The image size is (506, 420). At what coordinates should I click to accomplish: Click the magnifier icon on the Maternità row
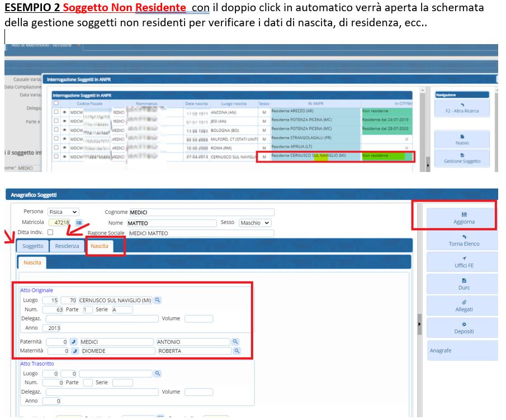coord(237,351)
